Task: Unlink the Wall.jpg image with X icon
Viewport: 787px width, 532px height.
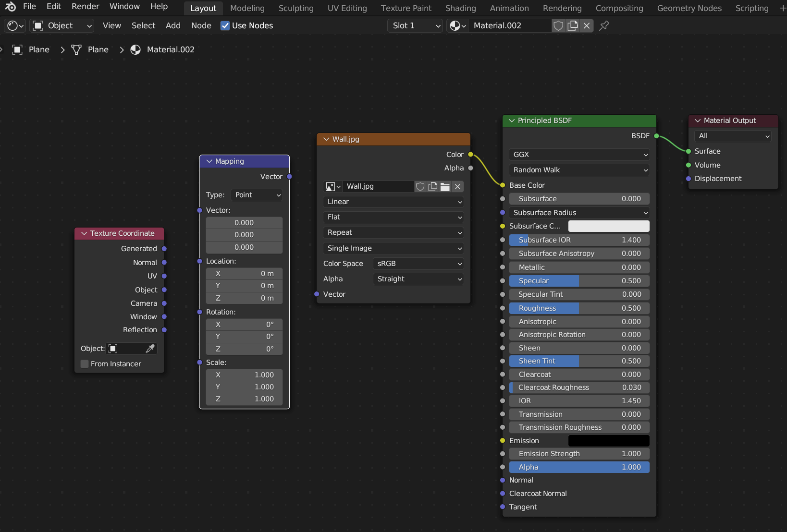Action: click(x=458, y=186)
